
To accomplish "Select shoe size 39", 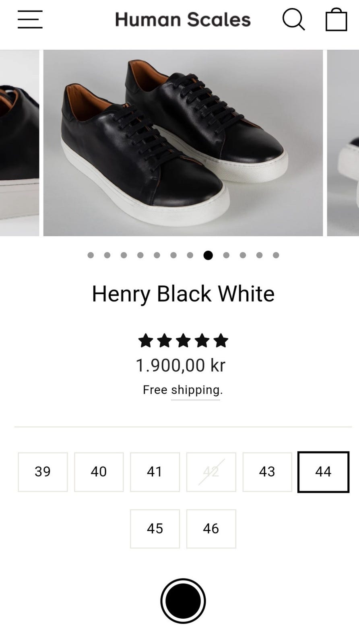I will pos(43,472).
